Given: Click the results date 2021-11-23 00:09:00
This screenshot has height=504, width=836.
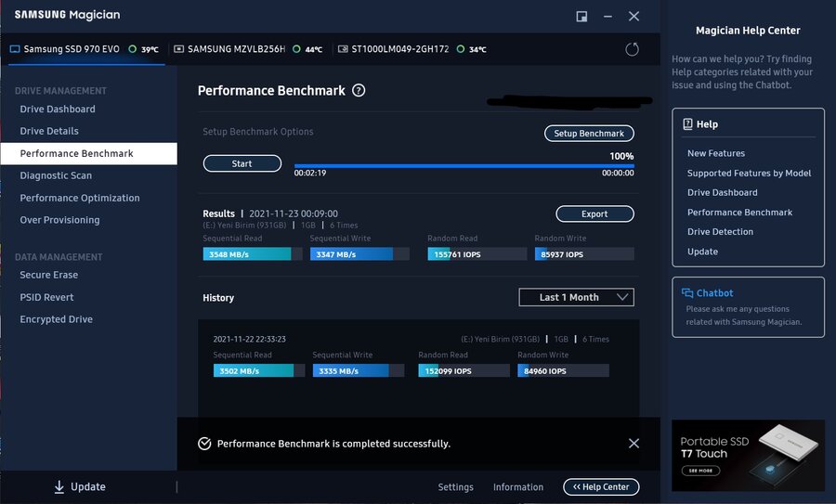Looking at the screenshot, I should (x=294, y=213).
